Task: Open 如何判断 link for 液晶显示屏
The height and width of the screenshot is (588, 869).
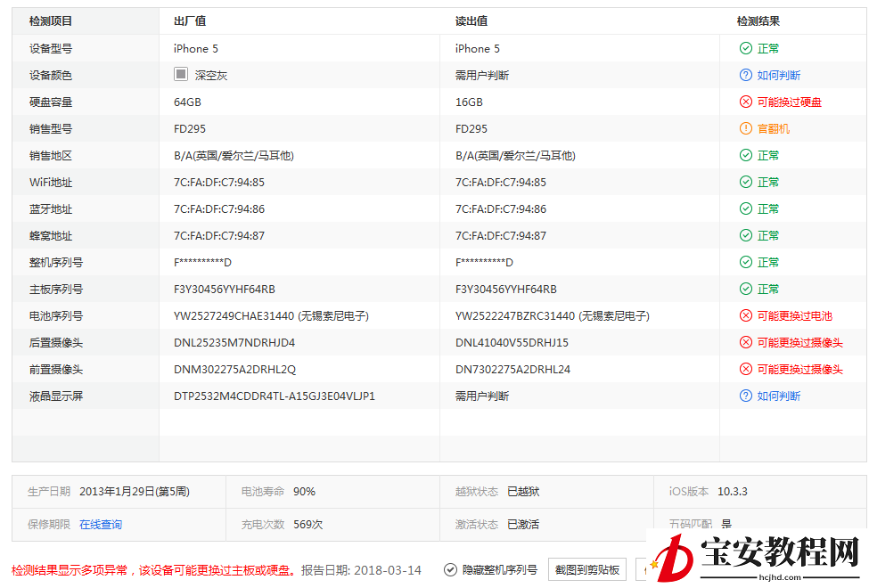Action: coord(779,396)
